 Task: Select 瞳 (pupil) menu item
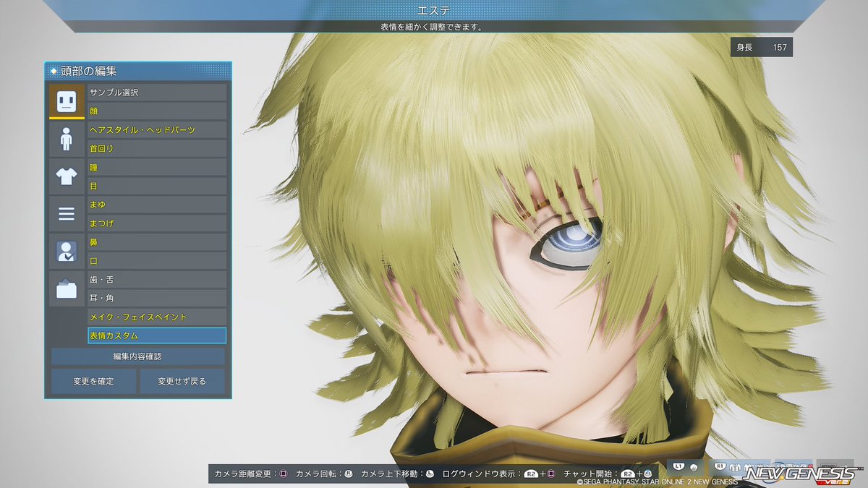click(x=157, y=167)
